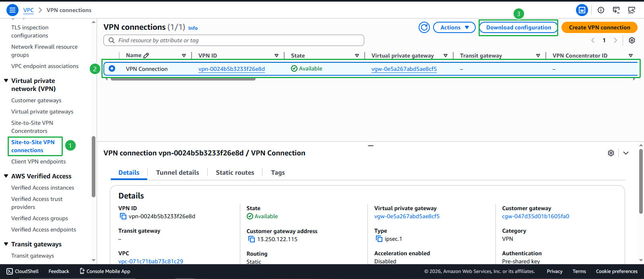Open Verified Access groups in sidebar
The width and height of the screenshot is (644, 279).
coord(39,218)
